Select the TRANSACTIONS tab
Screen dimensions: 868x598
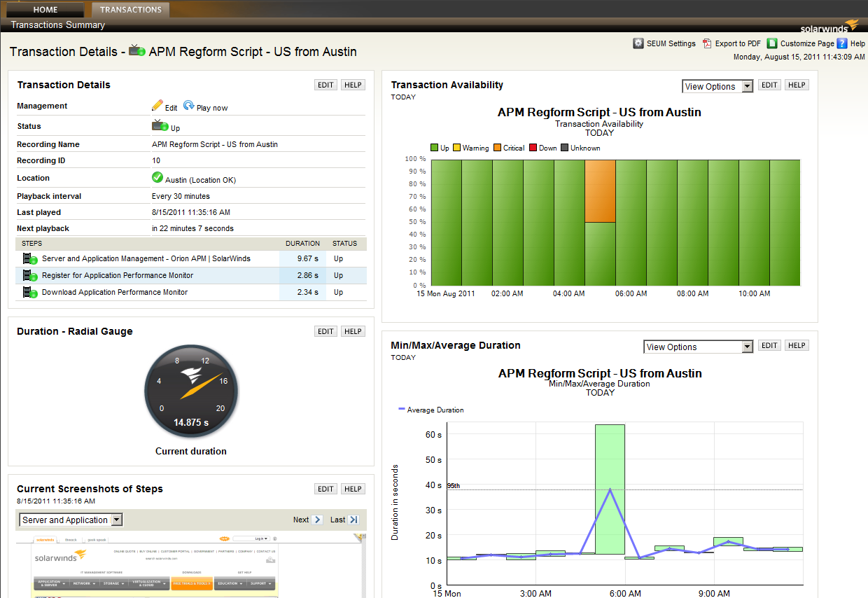click(130, 10)
